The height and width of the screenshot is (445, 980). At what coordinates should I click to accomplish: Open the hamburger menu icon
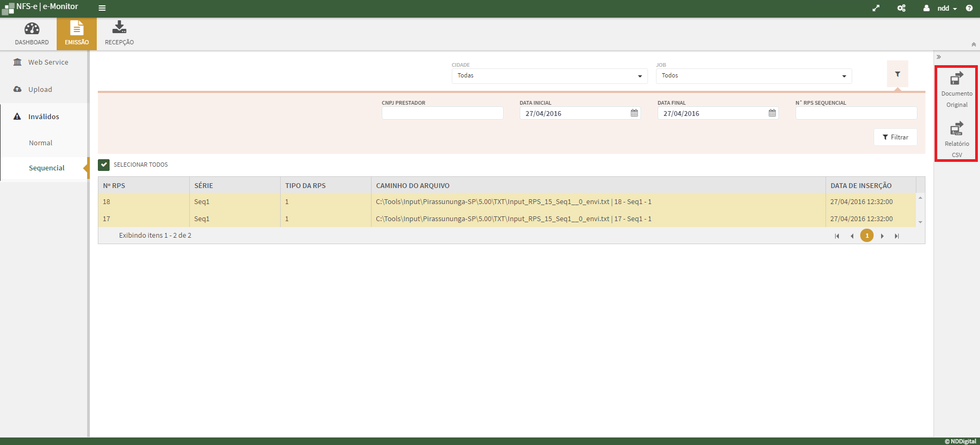(102, 8)
